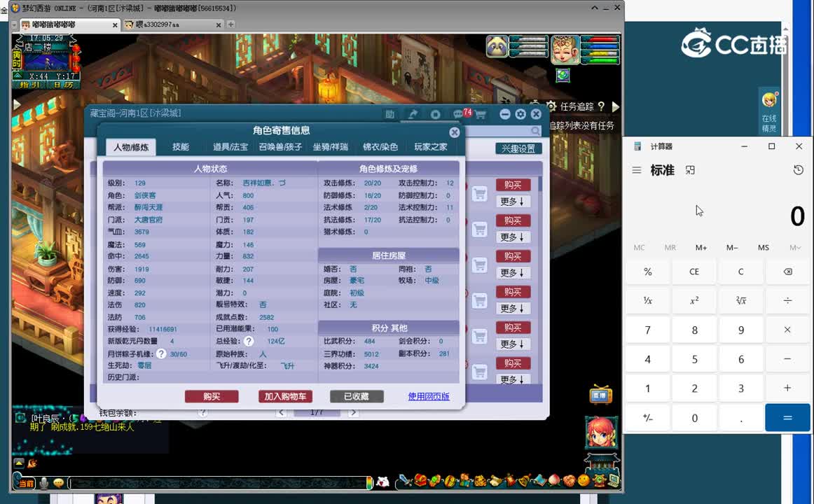This screenshot has height=504, width=814.
Task: Click the calculator divide key
Action: click(x=787, y=301)
